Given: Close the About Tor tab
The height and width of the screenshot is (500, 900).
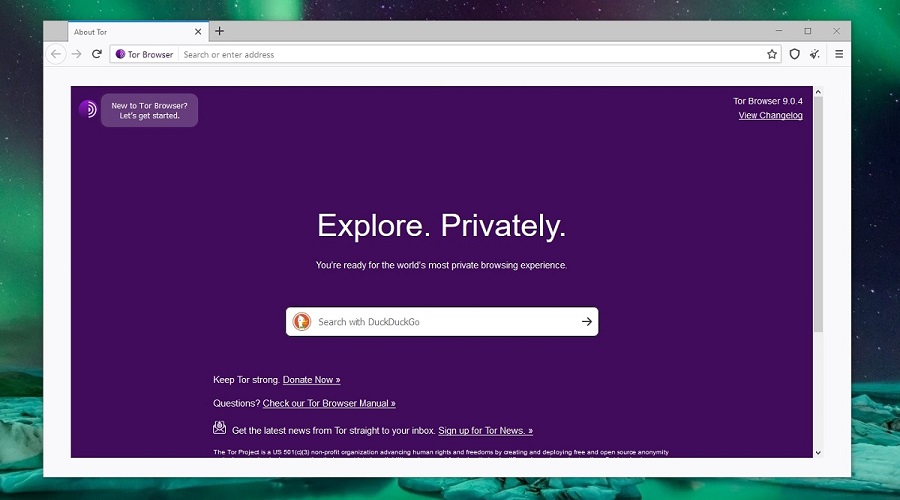Looking at the screenshot, I should click(198, 32).
